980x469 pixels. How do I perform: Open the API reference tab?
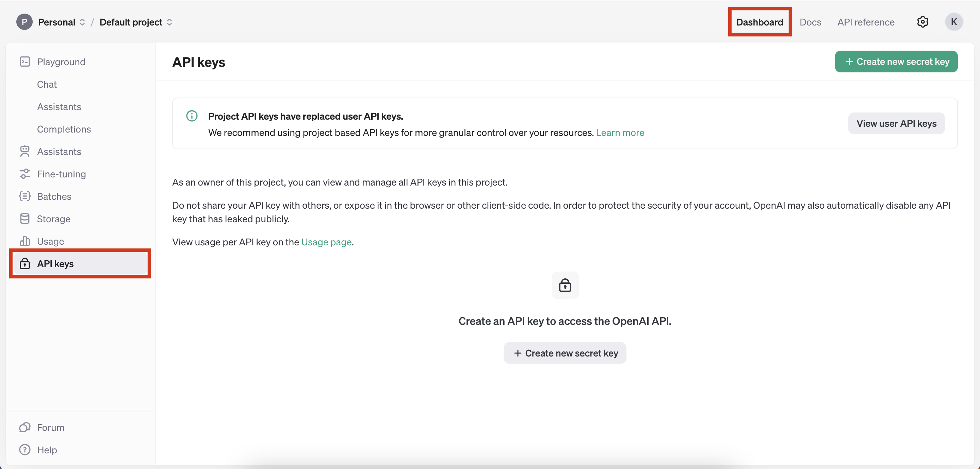(x=865, y=22)
